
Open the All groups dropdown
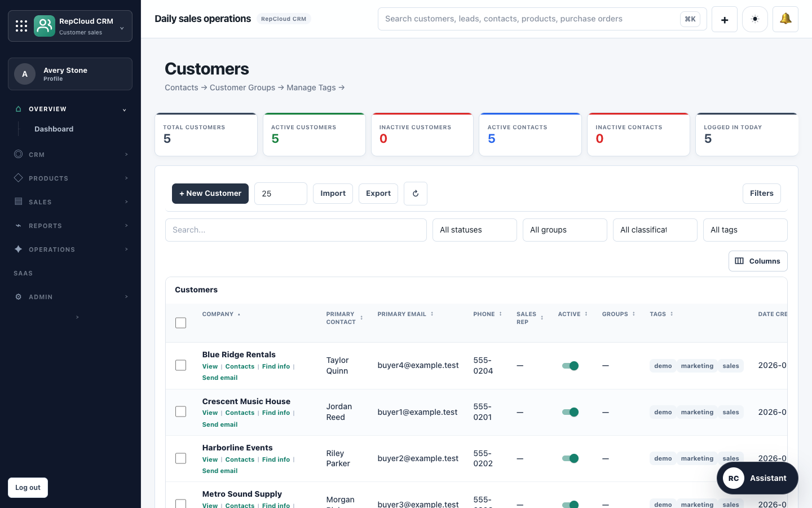point(565,230)
